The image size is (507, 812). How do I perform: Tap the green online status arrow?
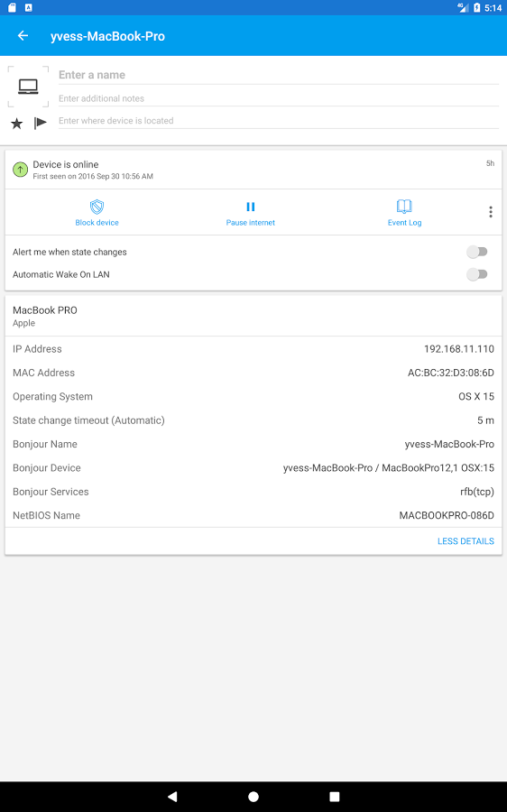pyautogui.click(x=20, y=170)
